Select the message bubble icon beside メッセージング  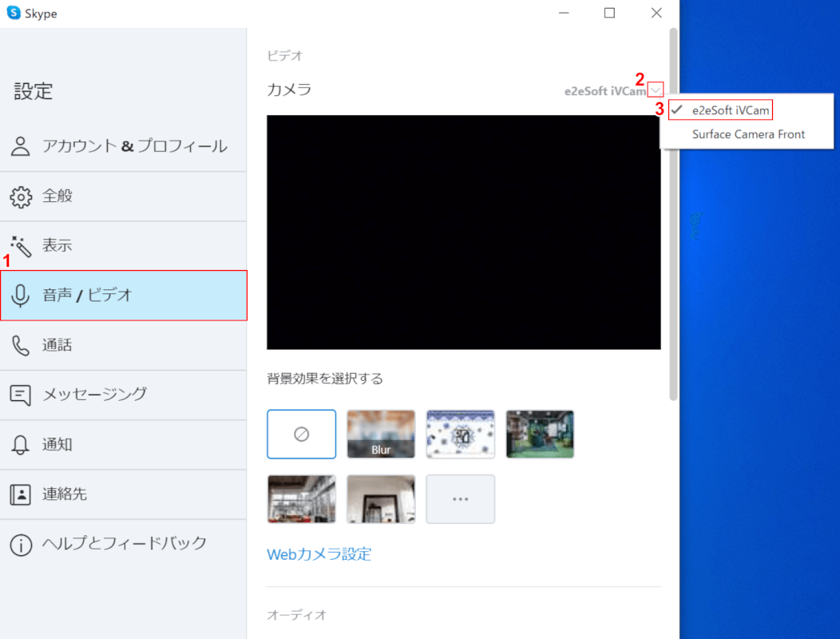20,395
